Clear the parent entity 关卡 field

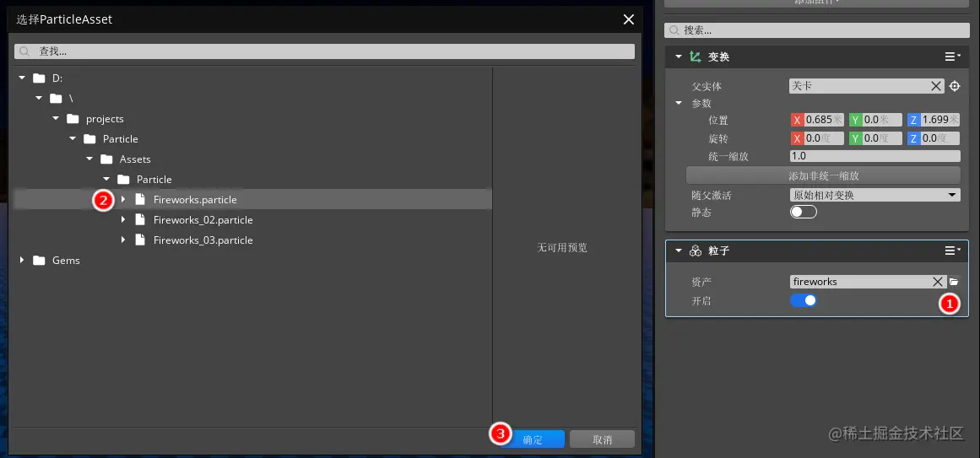tap(936, 86)
